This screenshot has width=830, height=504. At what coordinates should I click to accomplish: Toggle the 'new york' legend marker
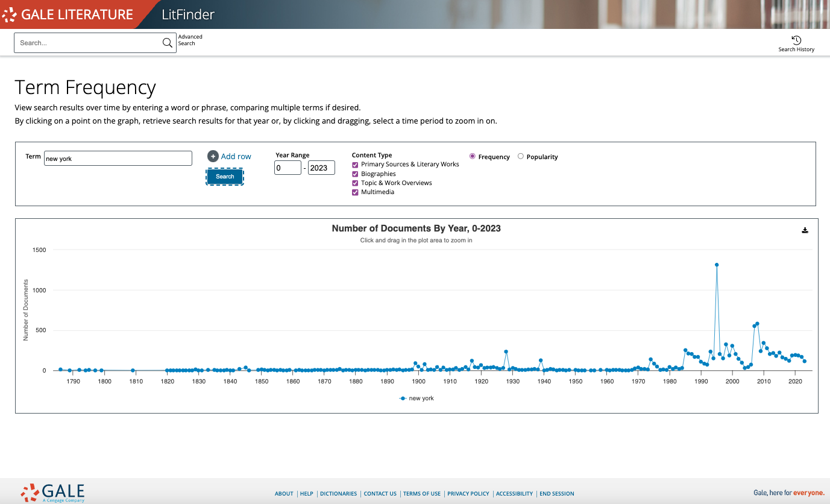point(403,398)
